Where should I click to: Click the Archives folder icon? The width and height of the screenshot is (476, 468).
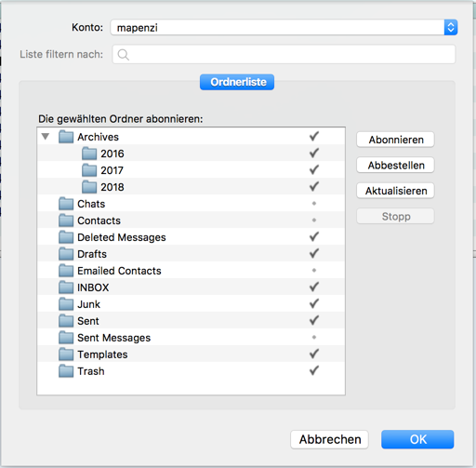pos(66,137)
